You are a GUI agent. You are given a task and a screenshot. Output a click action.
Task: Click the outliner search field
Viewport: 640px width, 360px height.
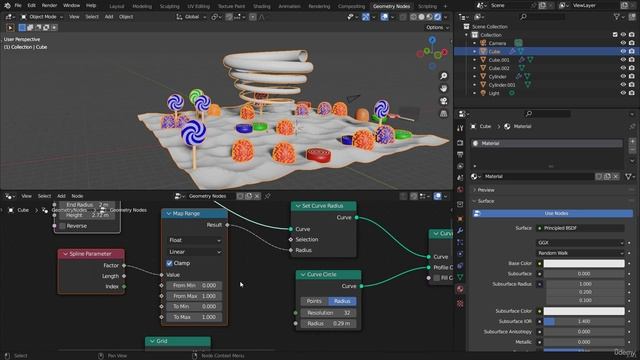(543, 17)
